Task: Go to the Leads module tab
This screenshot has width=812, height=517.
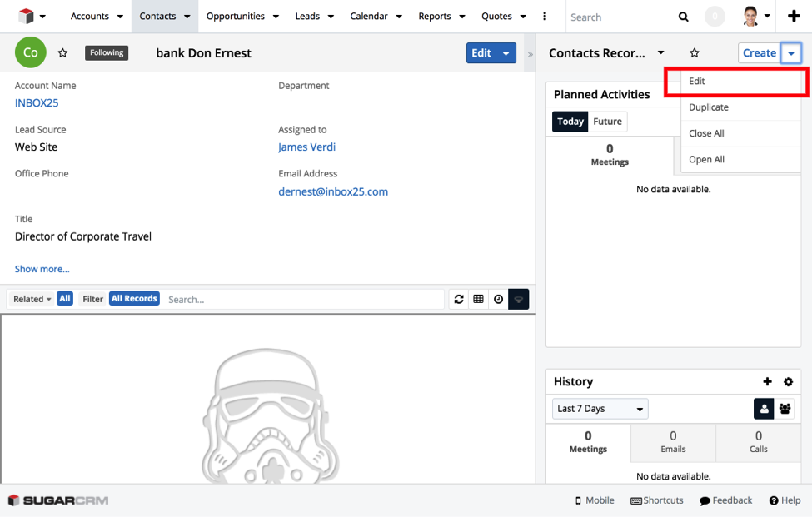Action: coord(307,17)
